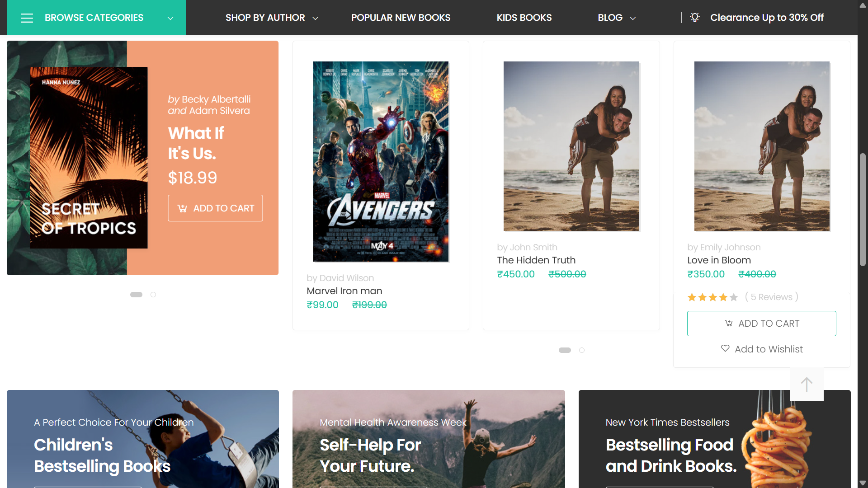The width and height of the screenshot is (868, 488).
Task: Click the page vertical scrollbar thumb
Action: 863,210
